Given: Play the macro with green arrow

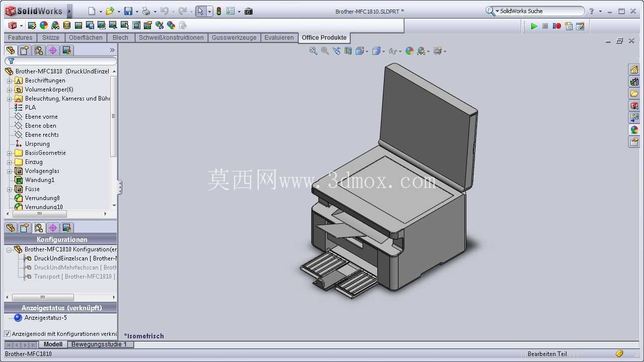Looking at the screenshot, I should pos(534,26).
